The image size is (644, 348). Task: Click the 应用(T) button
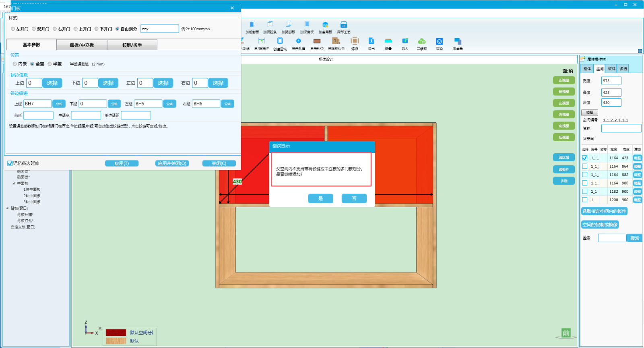(122, 163)
